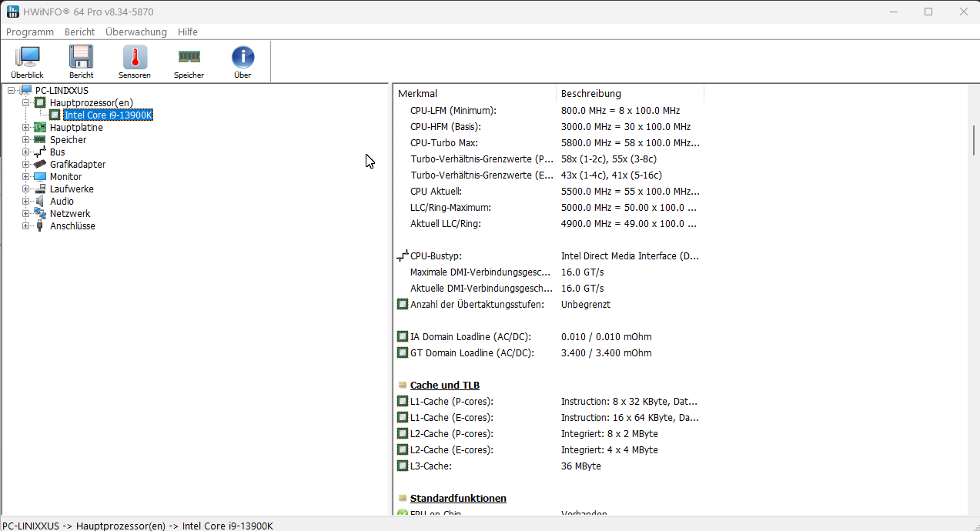The height and width of the screenshot is (531, 980).
Task: Select the CPU-Turbo Max row
Action: click(549, 142)
